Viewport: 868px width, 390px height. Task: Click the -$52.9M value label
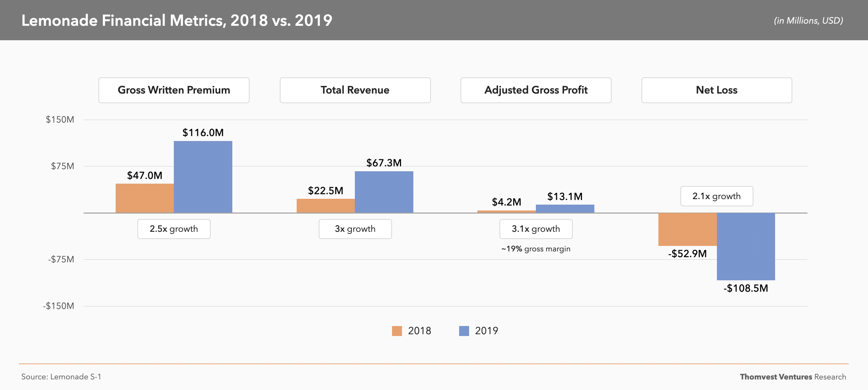pyautogui.click(x=688, y=254)
